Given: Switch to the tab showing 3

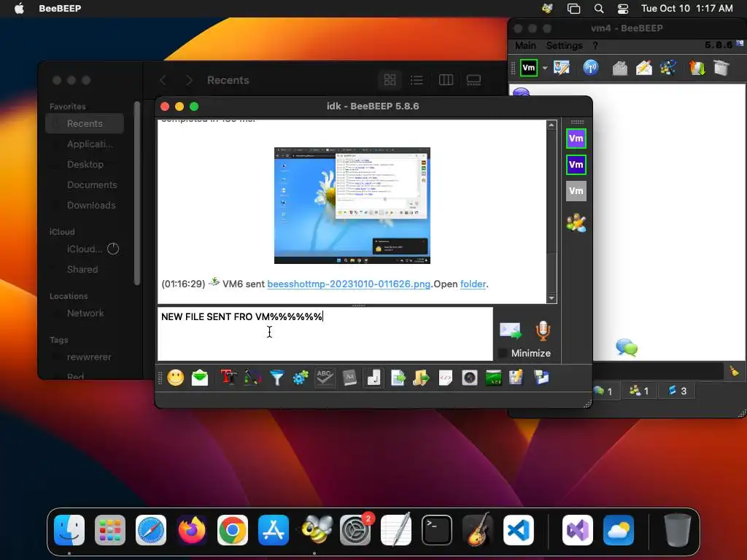Looking at the screenshot, I should coord(677,391).
